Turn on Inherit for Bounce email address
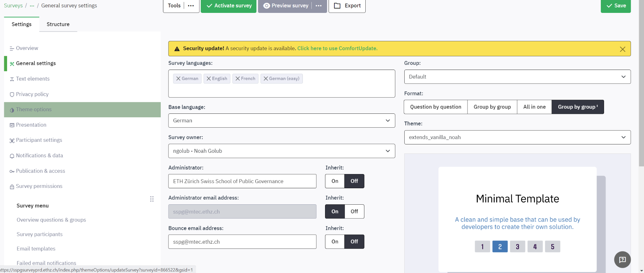Image resolution: width=644 pixels, height=273 pixels. click(x=335, y=242)
